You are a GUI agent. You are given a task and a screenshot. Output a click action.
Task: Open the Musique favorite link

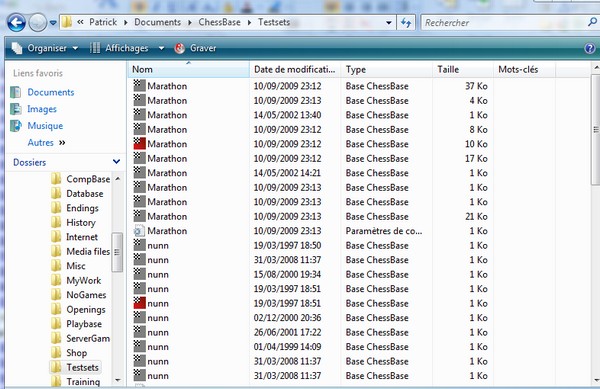point(45,126)
